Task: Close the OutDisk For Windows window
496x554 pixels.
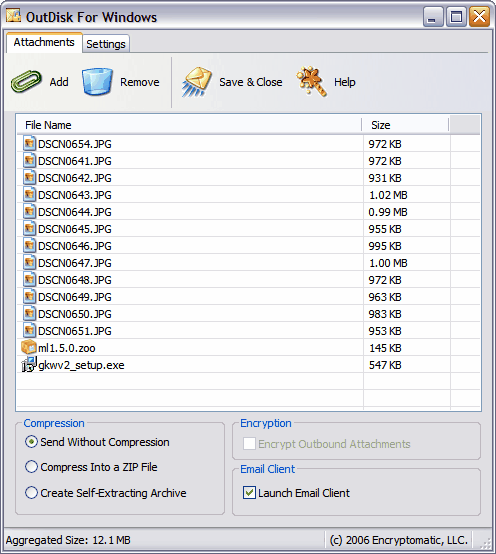Action: 479,17
